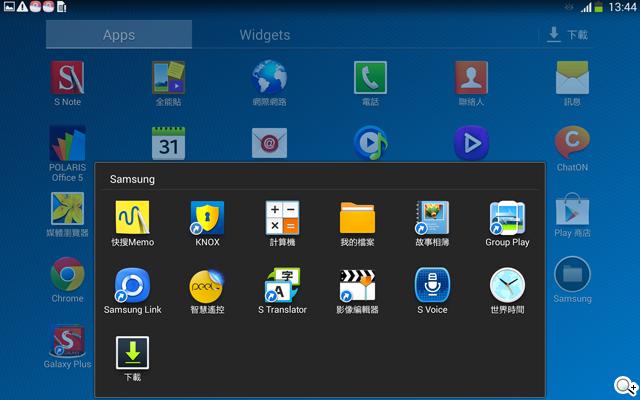Tap the 下載 download button at top right

point(567,35)
